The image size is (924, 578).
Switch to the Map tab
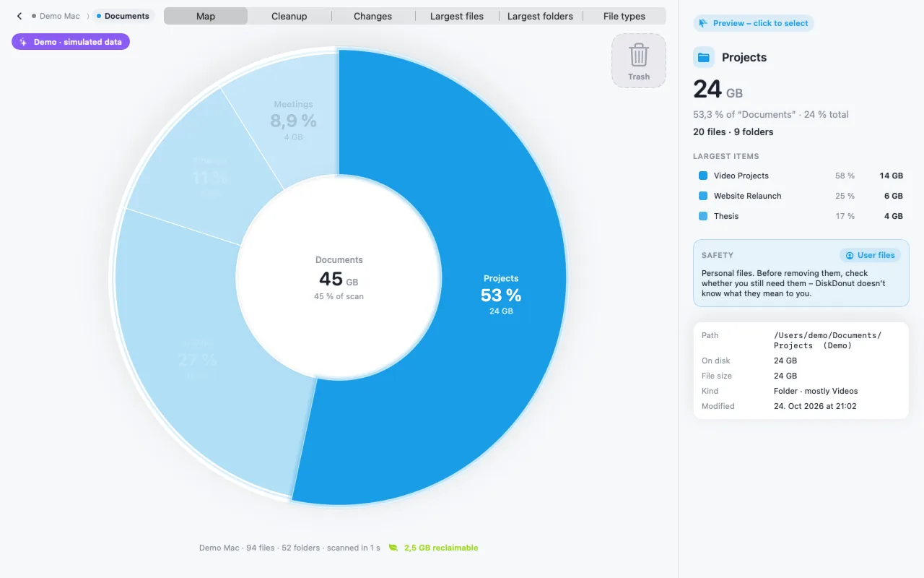tap(206, 16)
